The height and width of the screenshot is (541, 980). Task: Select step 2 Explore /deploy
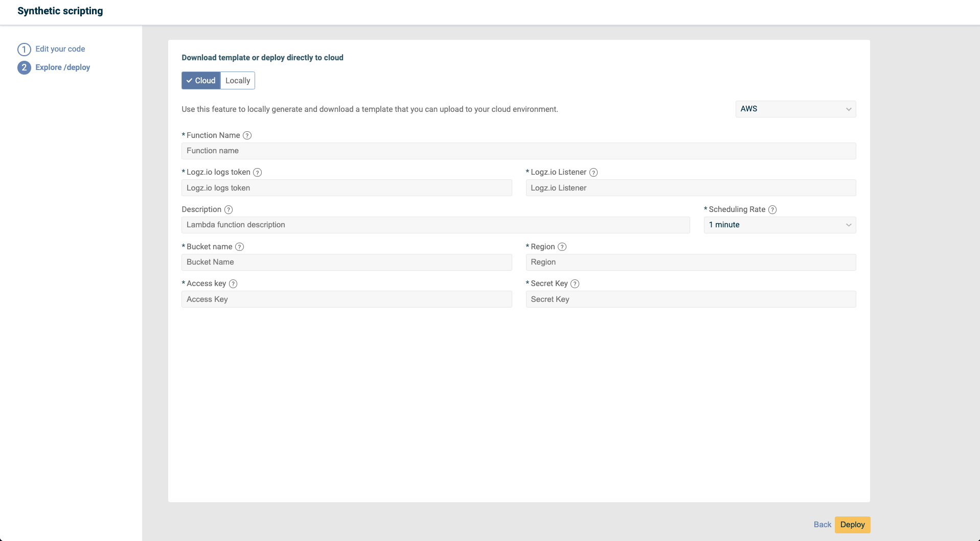[62, 67]
